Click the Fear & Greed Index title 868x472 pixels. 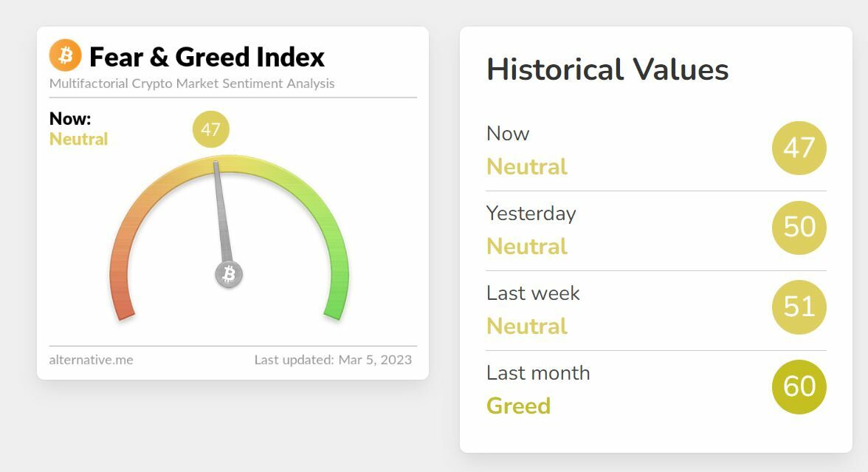pyautogui.click(x=207, y=57)
